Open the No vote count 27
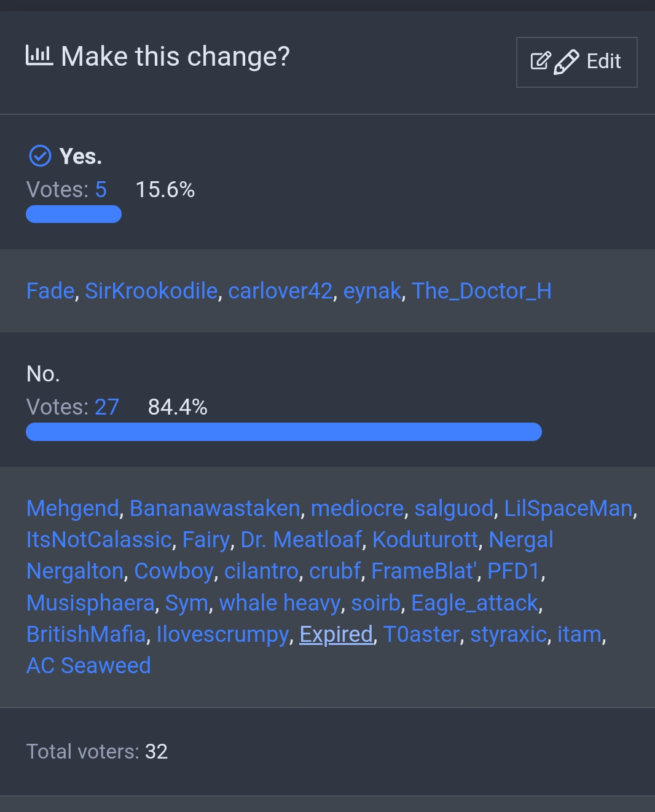This screenshot has width=655, height=812. point(106,407)
